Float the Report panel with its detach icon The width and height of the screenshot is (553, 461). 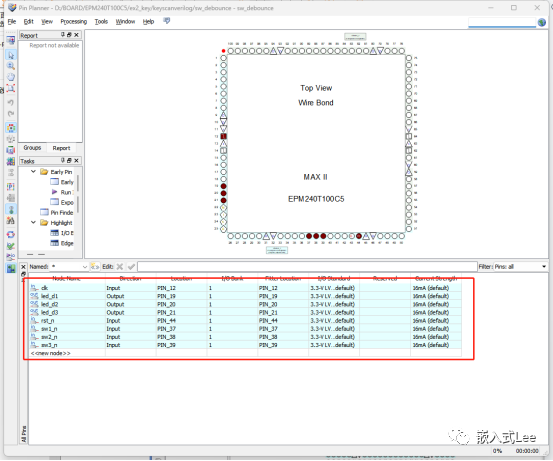pos(69,35)
